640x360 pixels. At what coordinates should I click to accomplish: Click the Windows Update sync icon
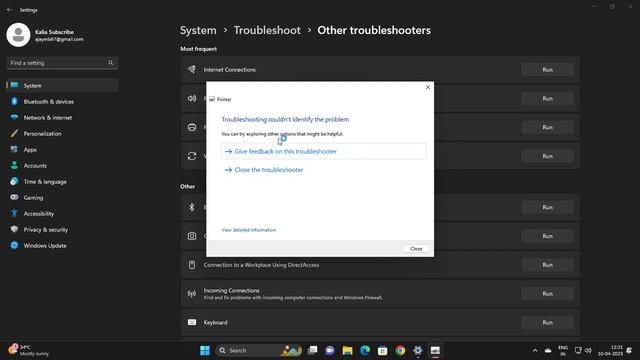pyautogui.click(x=192, y=156)
